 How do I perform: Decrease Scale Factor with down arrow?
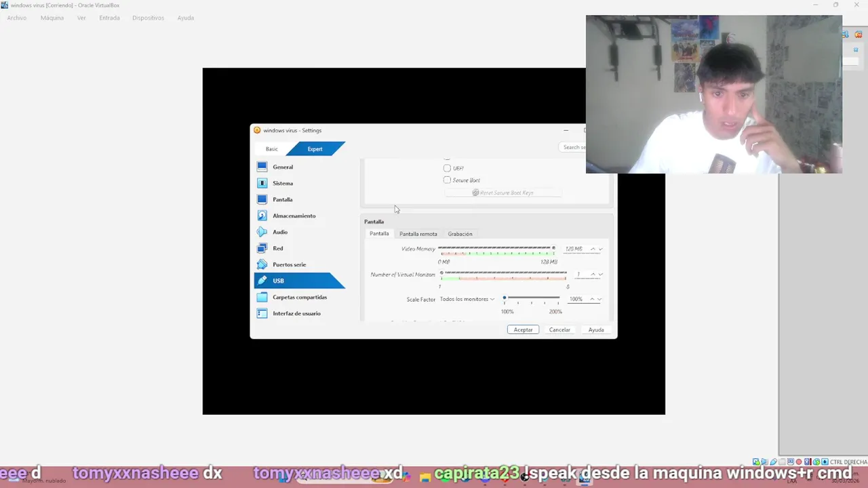pyautogui.click(x=599, y=299)
